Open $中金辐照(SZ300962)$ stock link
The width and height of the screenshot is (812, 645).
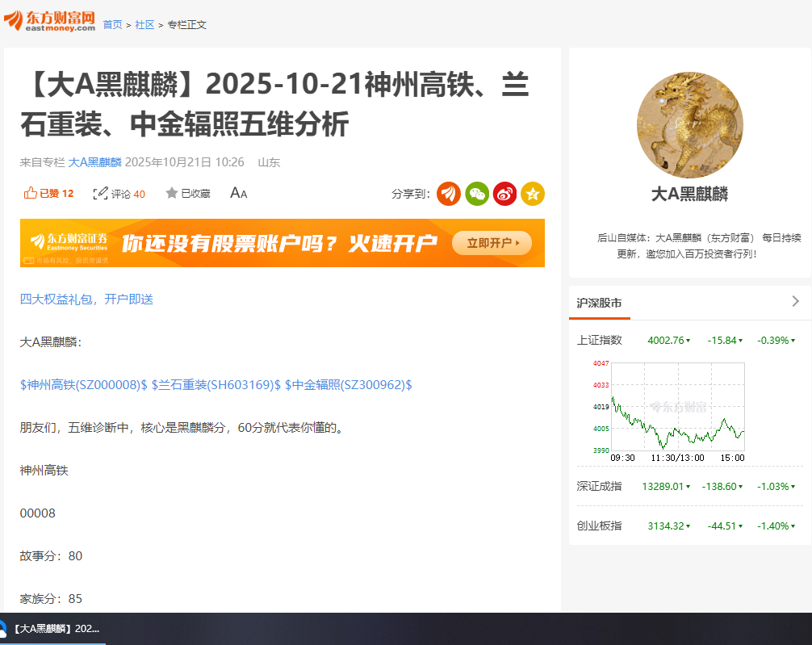point(349,385)
